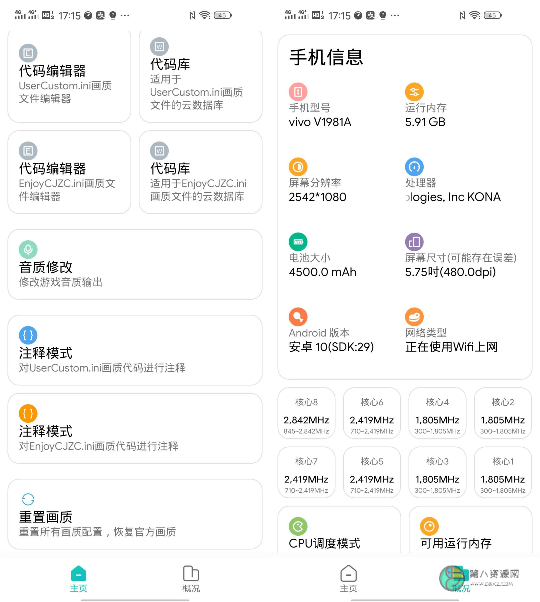Viewport: 540px width, 602px height.
Task: Tap the Wi-Fi status bar icon on left screen
Action: pos(205,15)
